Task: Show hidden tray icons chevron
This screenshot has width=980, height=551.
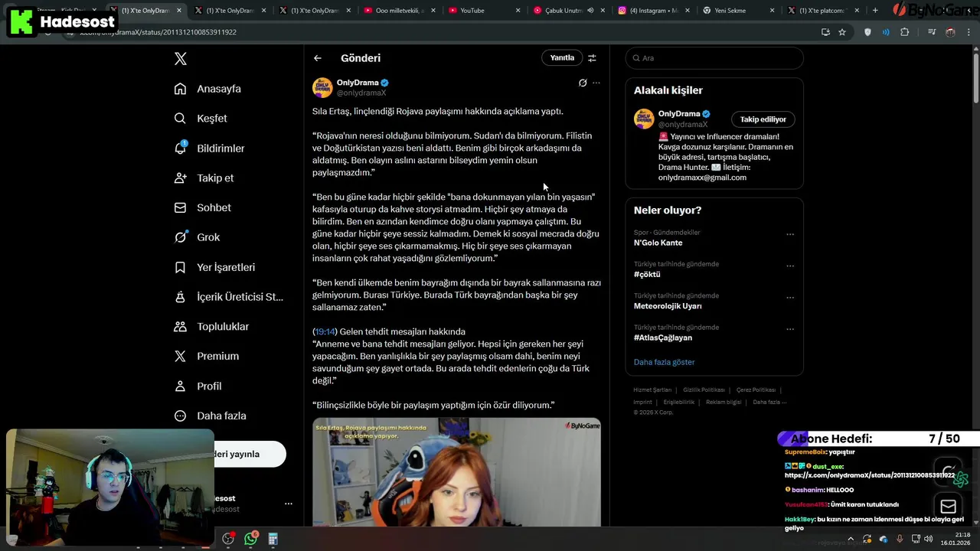Action: tap(850, 539)
